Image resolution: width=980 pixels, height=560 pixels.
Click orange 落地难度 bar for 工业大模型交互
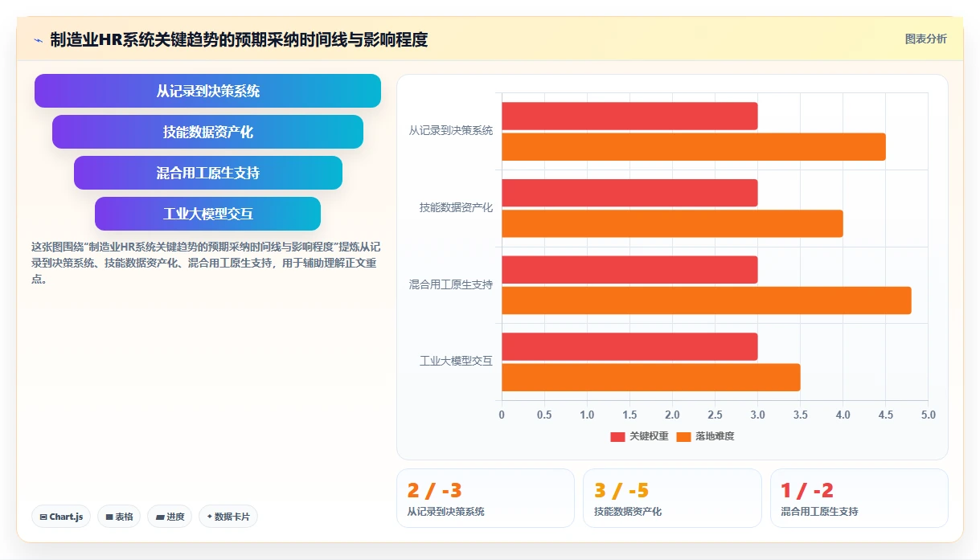651,378
